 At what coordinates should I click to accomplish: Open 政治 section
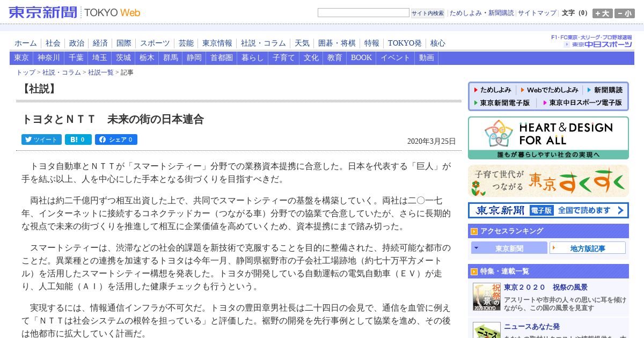pos(77,43)
